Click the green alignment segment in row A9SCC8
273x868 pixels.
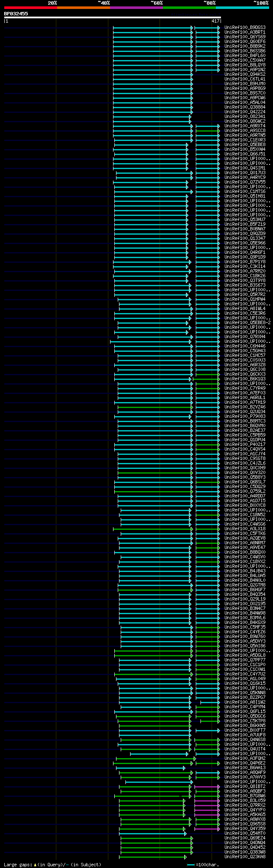click(208, 131)
